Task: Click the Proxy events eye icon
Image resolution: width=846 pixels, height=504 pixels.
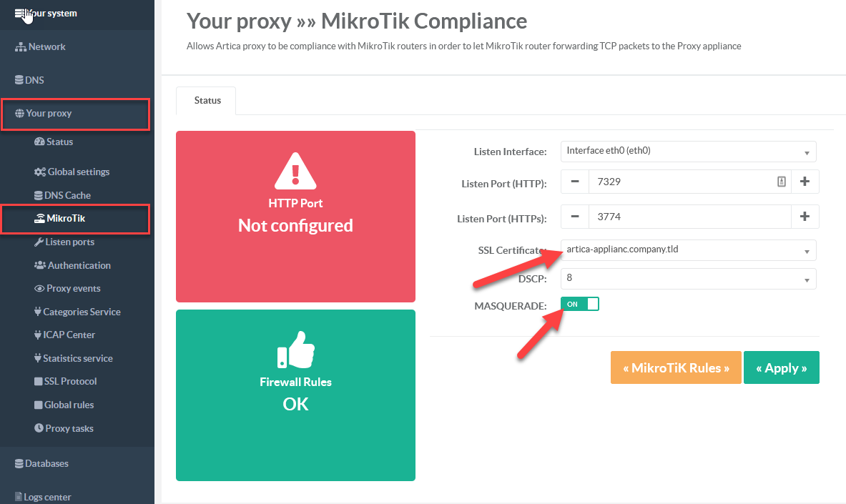Action: click(x=40, y=289)
